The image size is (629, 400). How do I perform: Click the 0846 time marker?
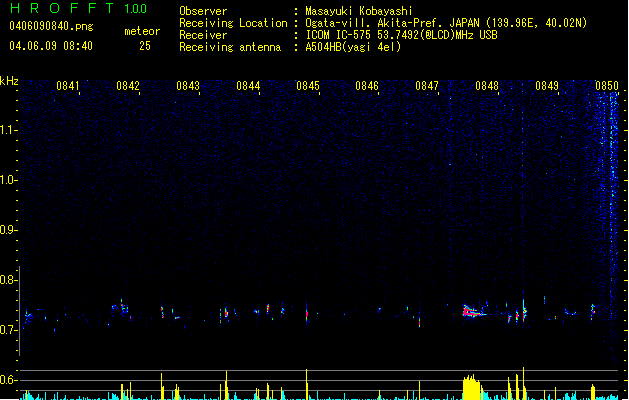367,86
